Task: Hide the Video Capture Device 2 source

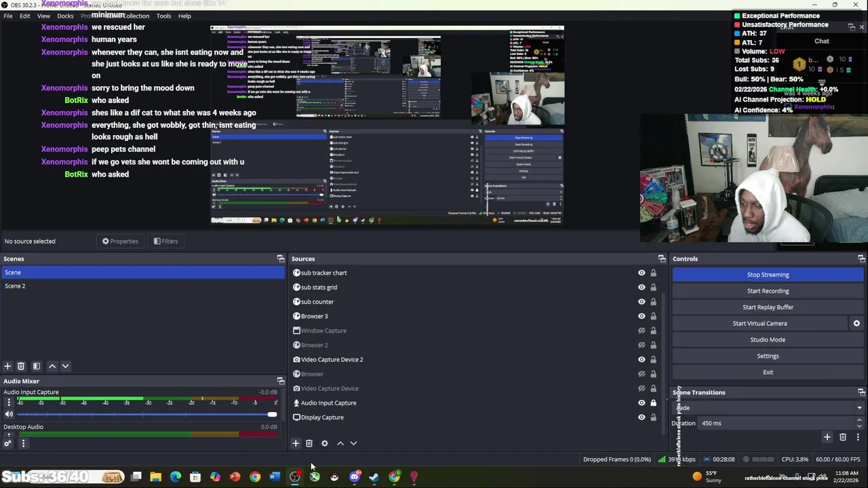Action: tap(642, 359)
